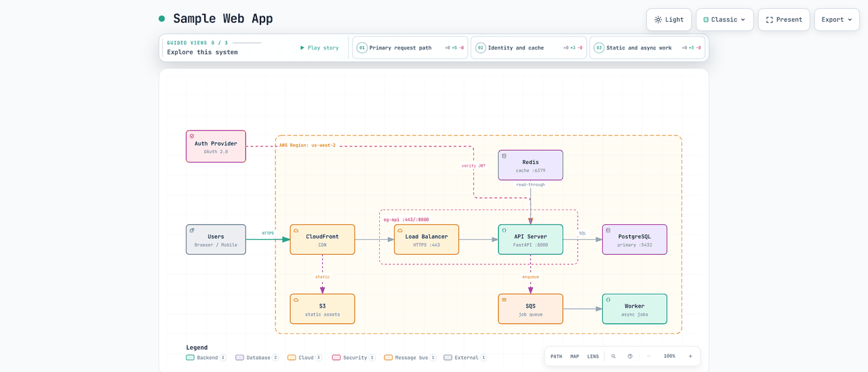Click the "HTTPS" edge label
The image size is (868, 372).
point(268,233)
